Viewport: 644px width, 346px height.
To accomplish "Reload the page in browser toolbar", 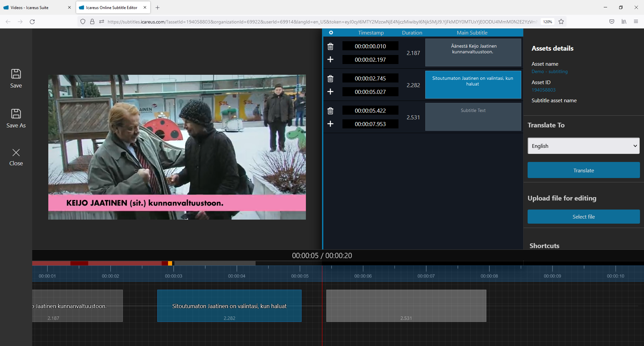I will tap(32, 22).
